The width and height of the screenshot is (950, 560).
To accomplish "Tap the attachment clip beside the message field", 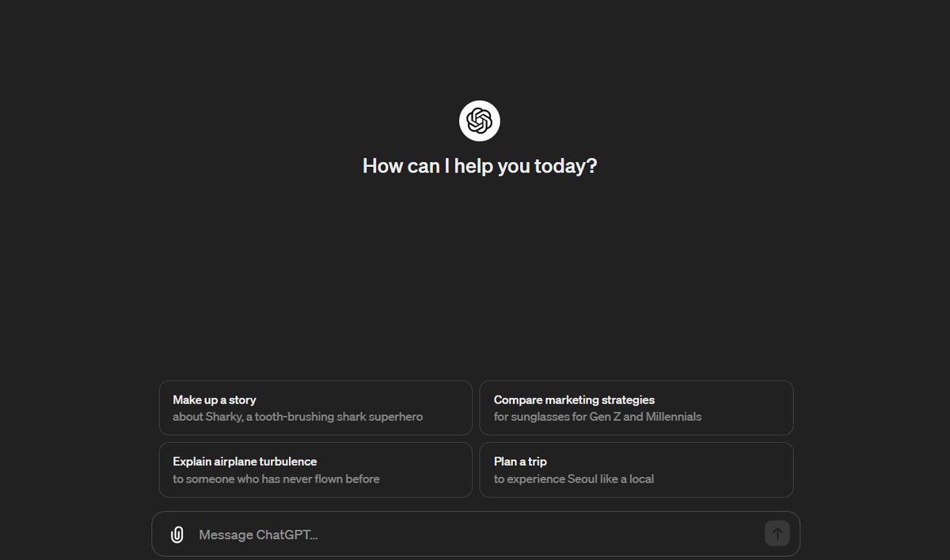I will [x=176, y=534].
